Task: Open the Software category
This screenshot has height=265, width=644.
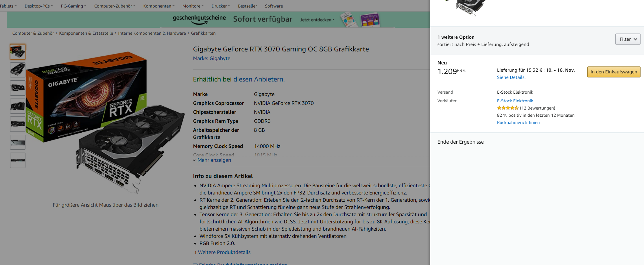Action: pos(274,6)
